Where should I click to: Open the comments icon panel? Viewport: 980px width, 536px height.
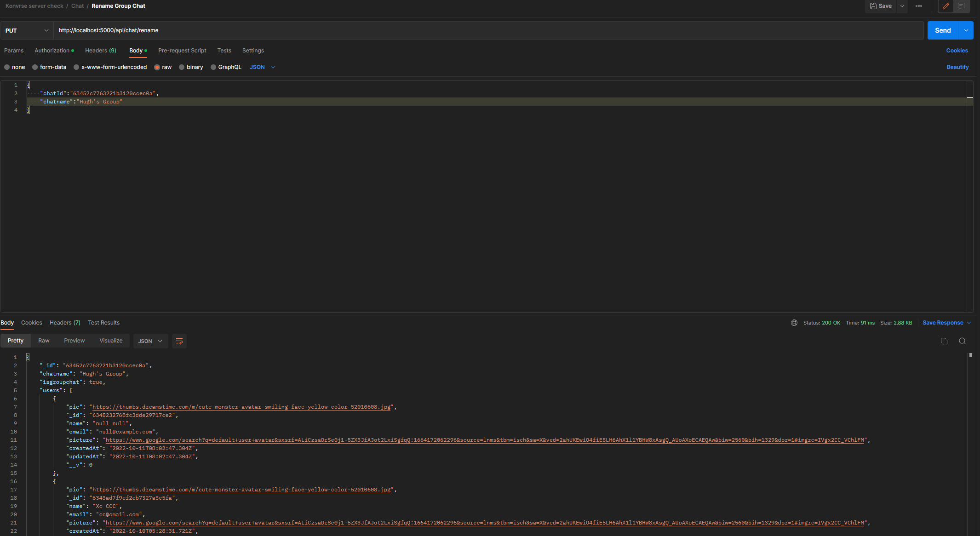tap(961, 6)
